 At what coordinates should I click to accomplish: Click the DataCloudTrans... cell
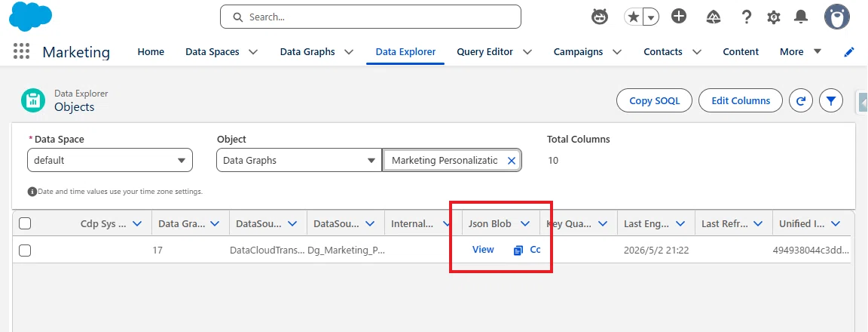point(267,250)
